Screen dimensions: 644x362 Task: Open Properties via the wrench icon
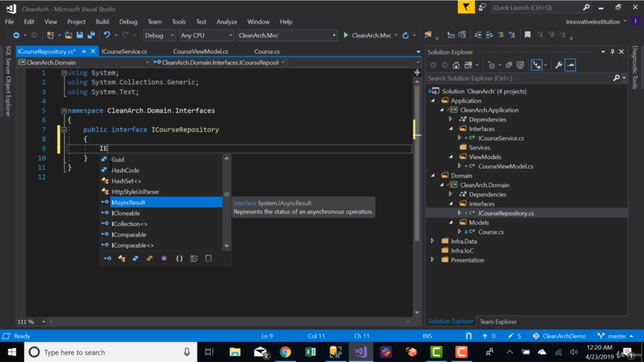coord(558,65)
